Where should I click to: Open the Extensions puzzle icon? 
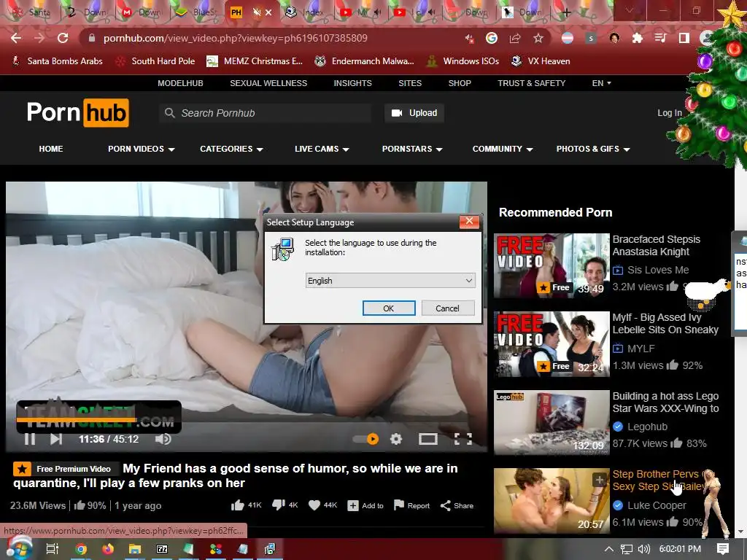coord(638,38)
